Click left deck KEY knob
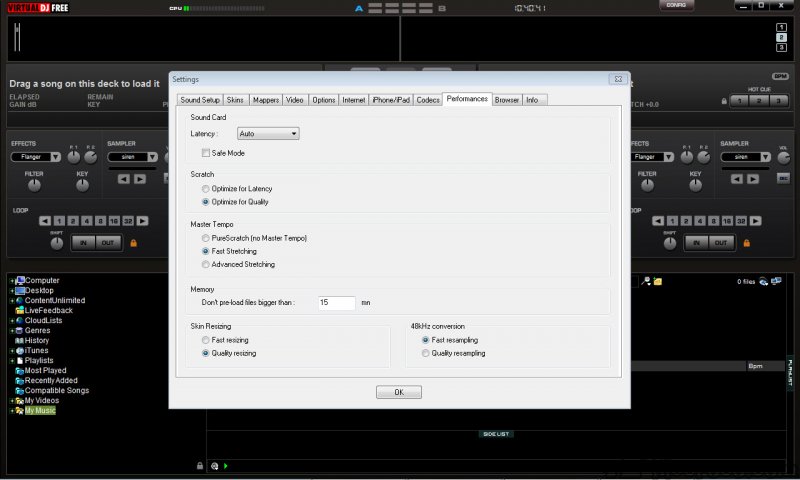The width and height of the screenshot is (800, 480). pyautogui.click(x=82, y=186)
